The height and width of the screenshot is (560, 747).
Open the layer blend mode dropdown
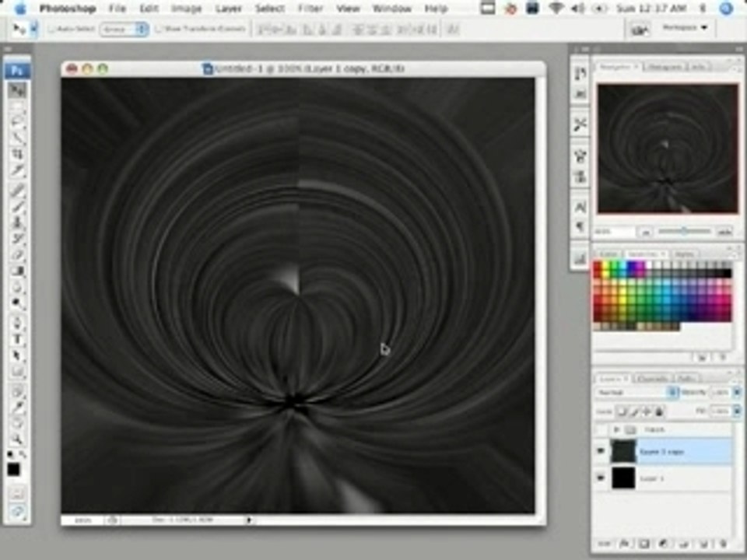click(637, 392)
